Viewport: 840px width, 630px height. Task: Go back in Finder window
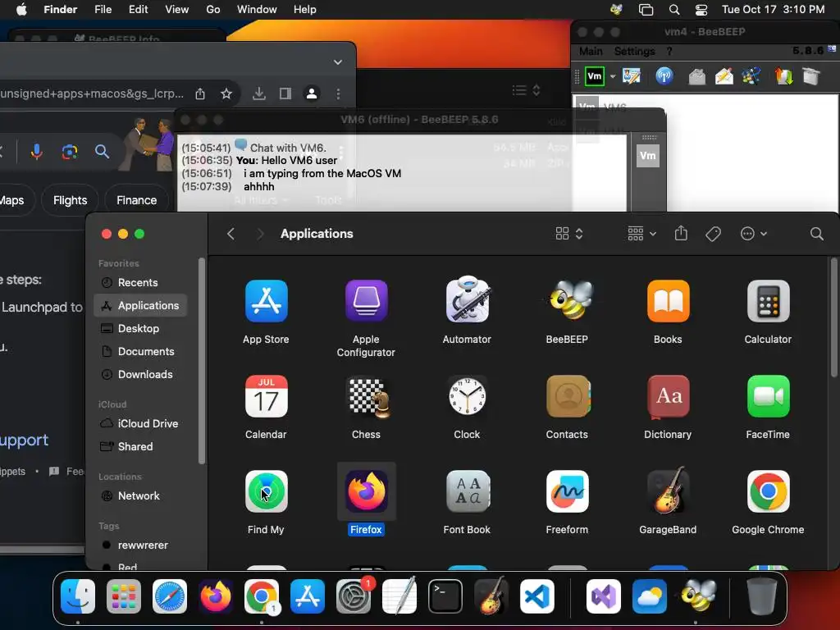[231, 234]
